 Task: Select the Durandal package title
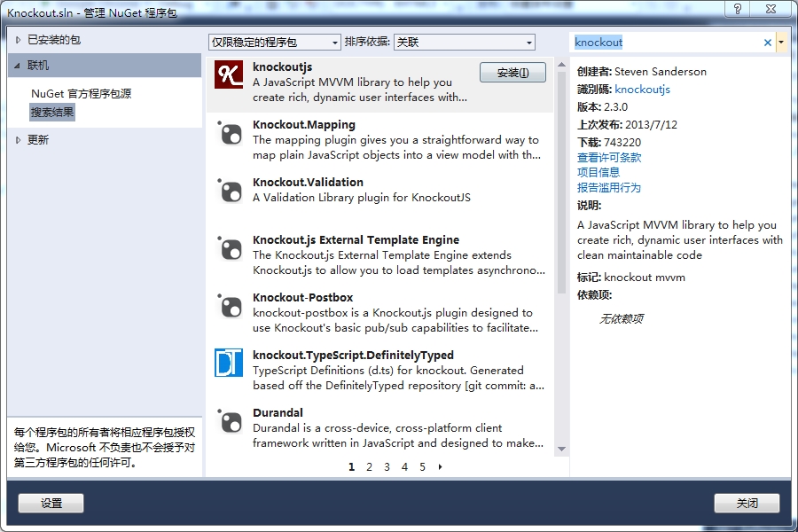278,412
